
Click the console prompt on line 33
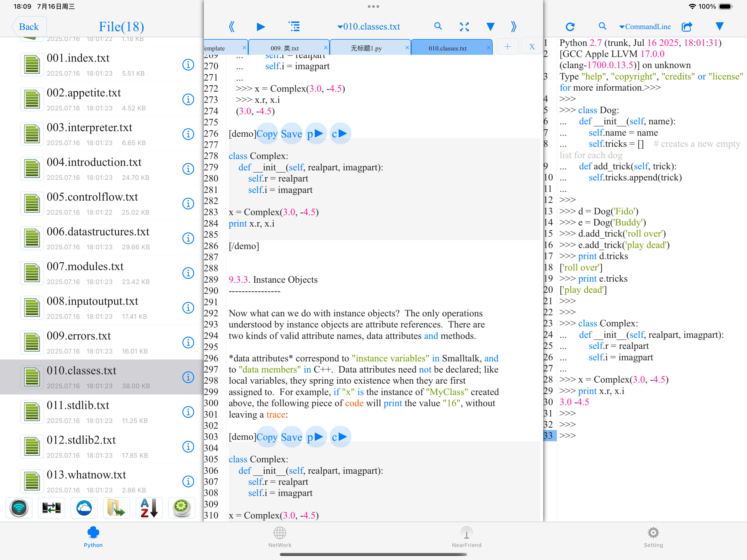[x=567, y=435]
